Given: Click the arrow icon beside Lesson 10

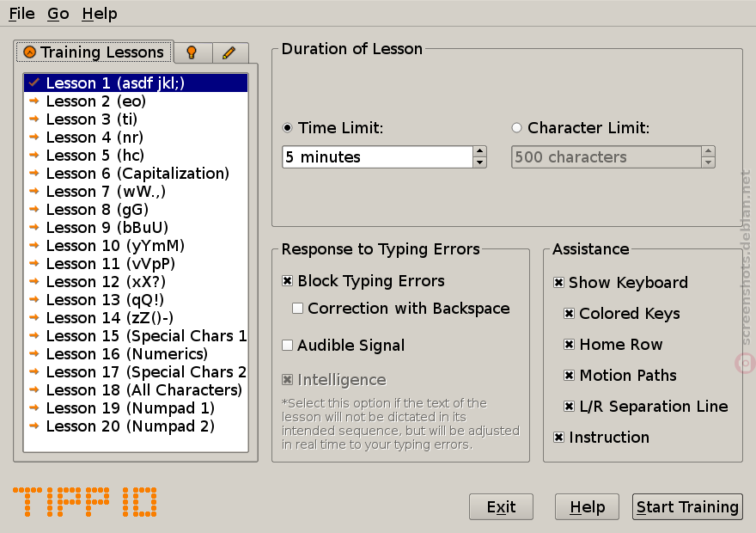Looking at the screenshot, I should (34, 245).
